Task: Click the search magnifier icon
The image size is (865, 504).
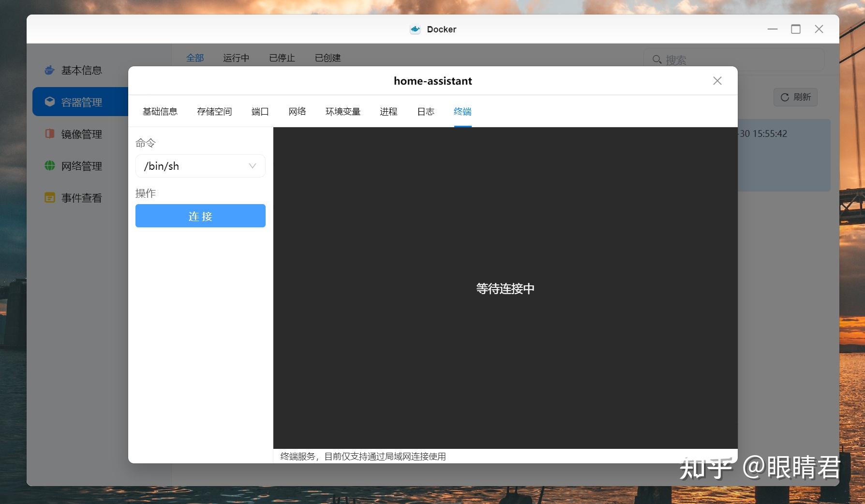Action: (x=657, y=59)
